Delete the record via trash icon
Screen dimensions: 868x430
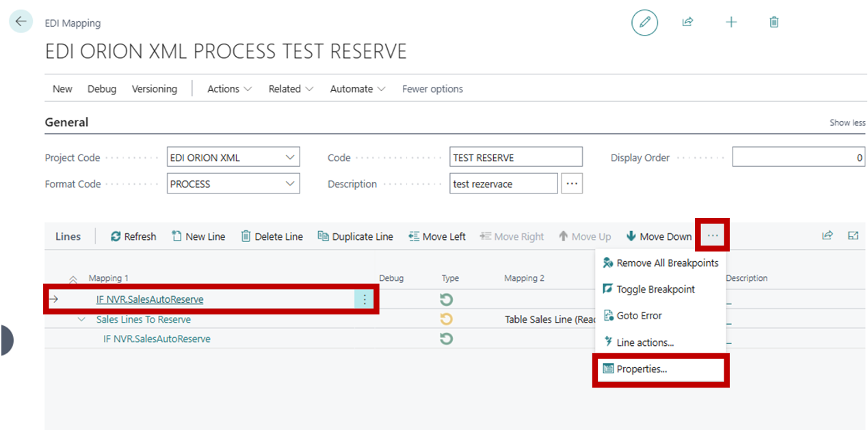pyautogui.click(x=774, y=21)
